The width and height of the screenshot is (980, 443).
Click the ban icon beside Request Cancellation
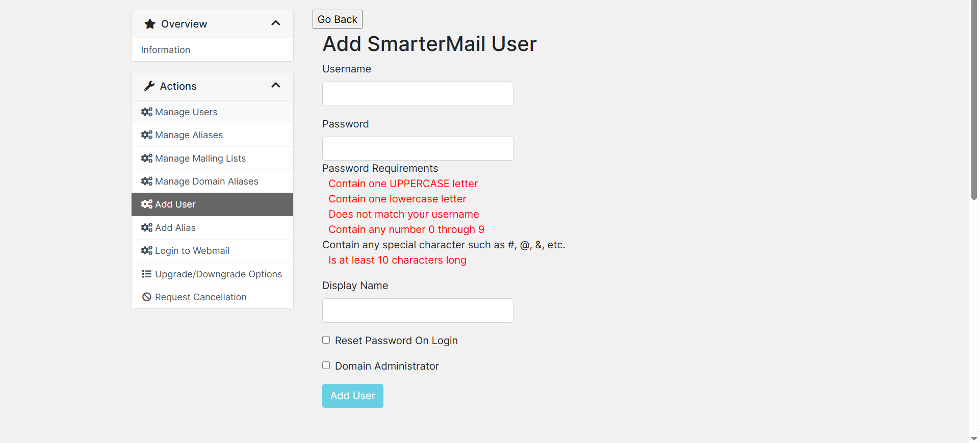click(x=147, y=297)
